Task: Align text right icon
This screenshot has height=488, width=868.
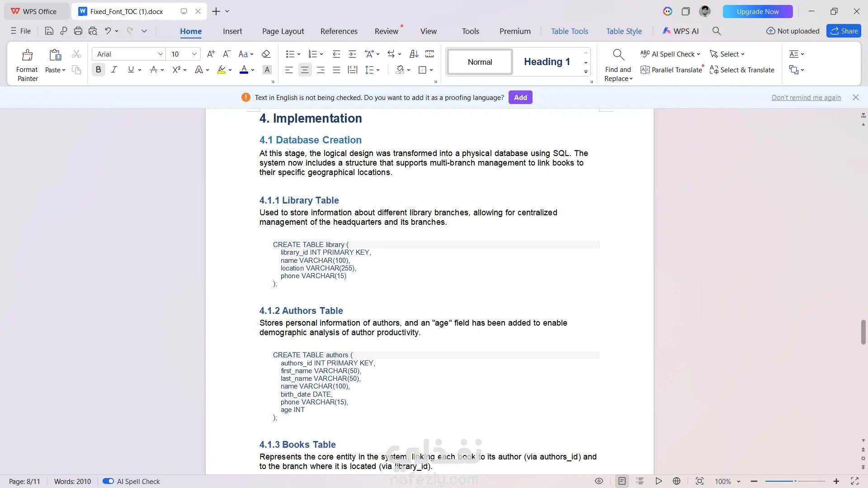Action: click(x=321, y=70)
